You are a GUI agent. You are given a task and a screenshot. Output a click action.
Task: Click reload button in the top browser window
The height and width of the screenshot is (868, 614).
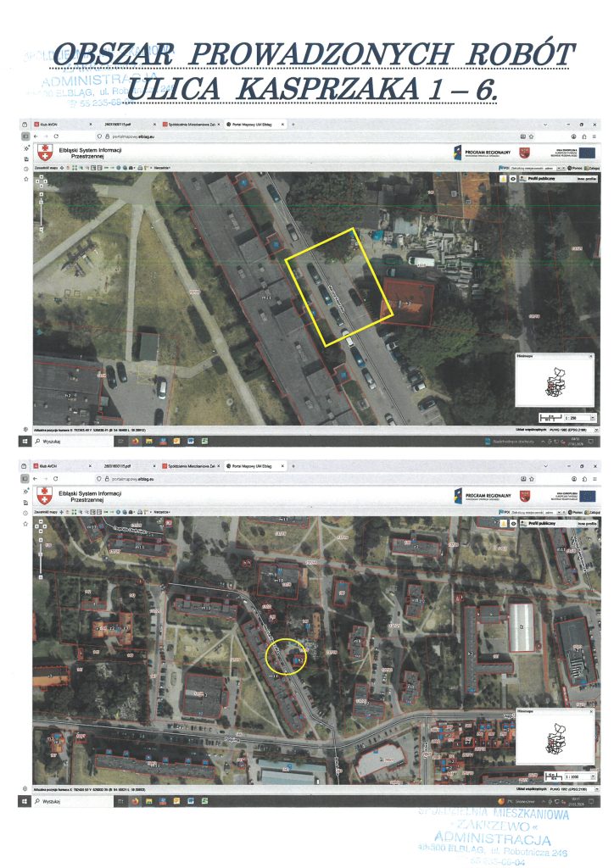tap(56, 136)
